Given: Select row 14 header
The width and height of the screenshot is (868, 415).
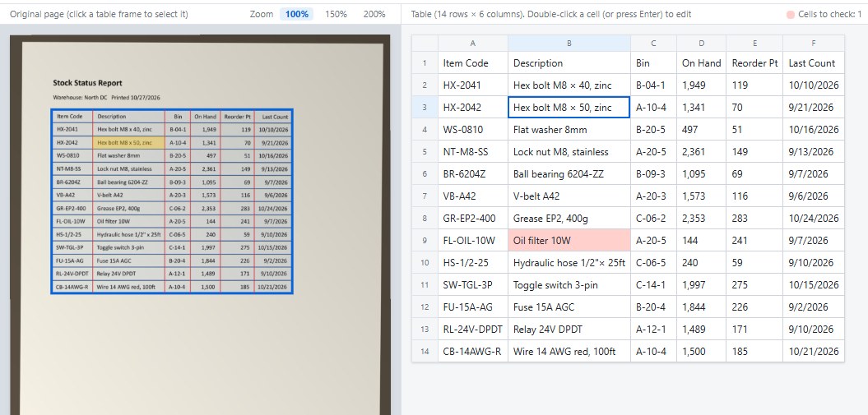Looking at the screenshot, I should [425, 351].
